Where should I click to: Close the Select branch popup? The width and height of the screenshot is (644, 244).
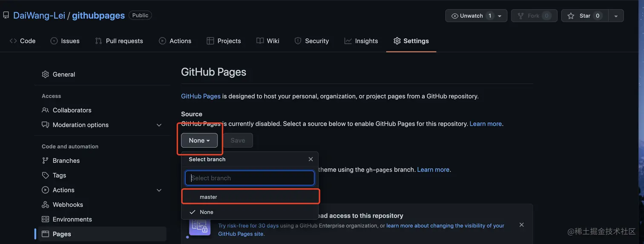pyautogui.click(x=310, y=159)
